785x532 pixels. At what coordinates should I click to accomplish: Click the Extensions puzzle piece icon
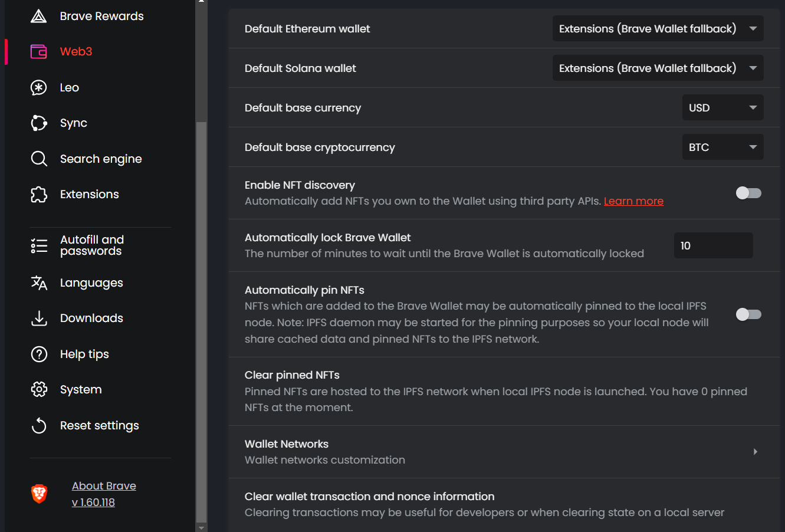[x=39, y=195]
